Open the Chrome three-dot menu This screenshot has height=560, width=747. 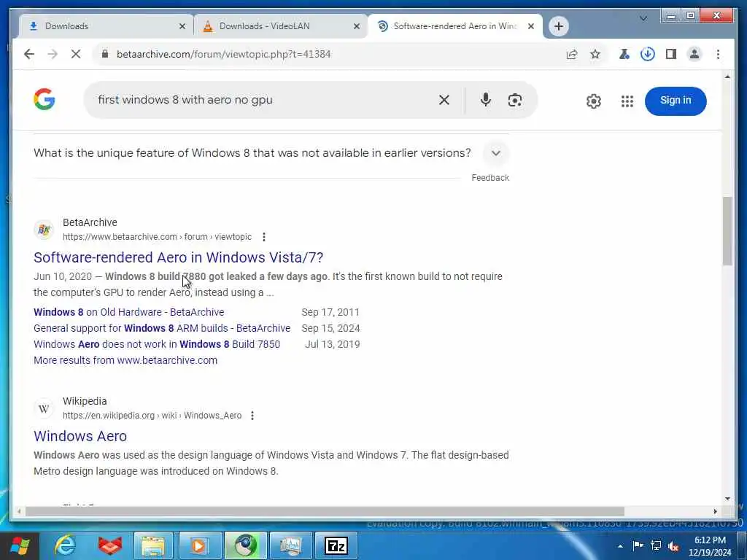coord(718,54)
